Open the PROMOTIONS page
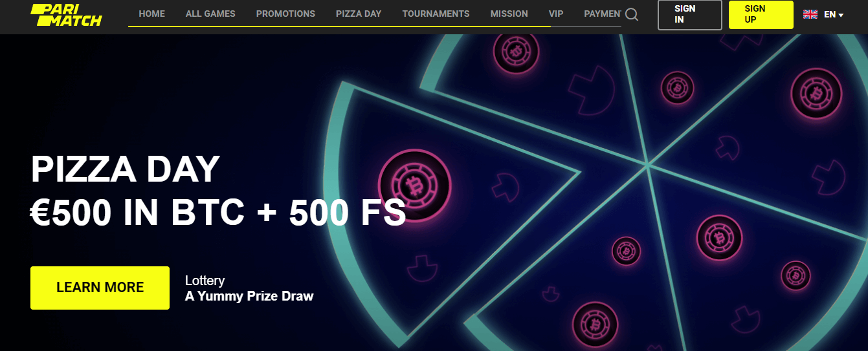Screen dimensions: 868x351 pyautogui.click(x=285, y=14)
